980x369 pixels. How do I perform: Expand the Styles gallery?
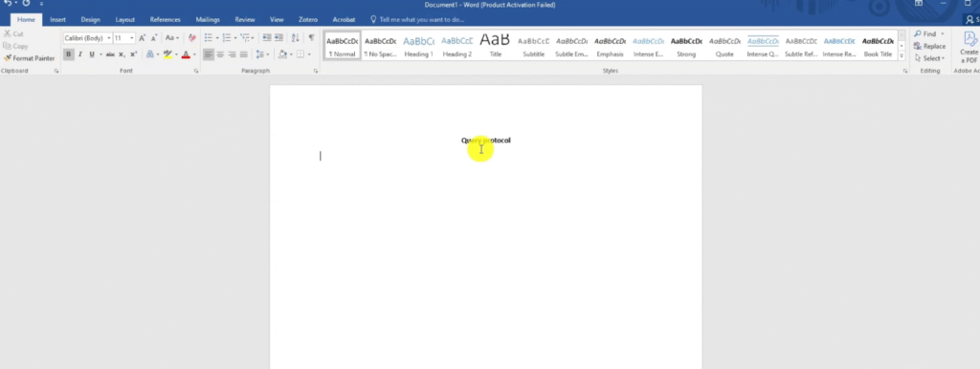tap(902, 55)
